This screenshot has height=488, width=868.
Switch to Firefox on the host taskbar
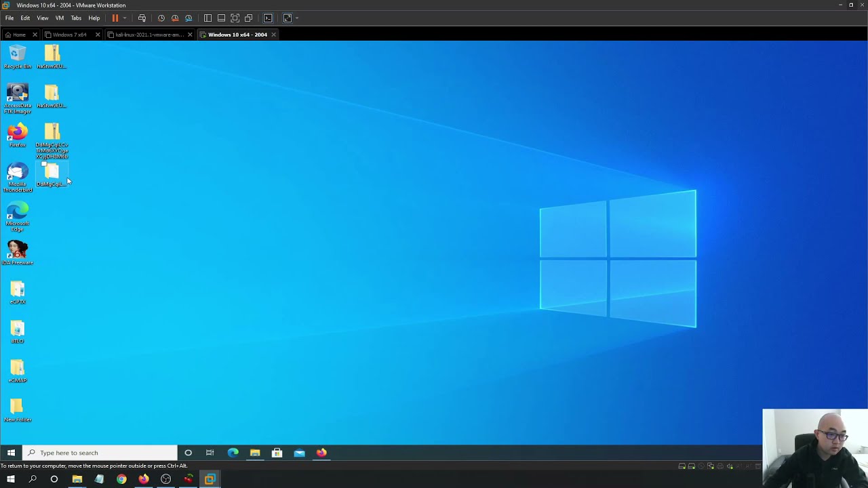(x=144, y=479)
